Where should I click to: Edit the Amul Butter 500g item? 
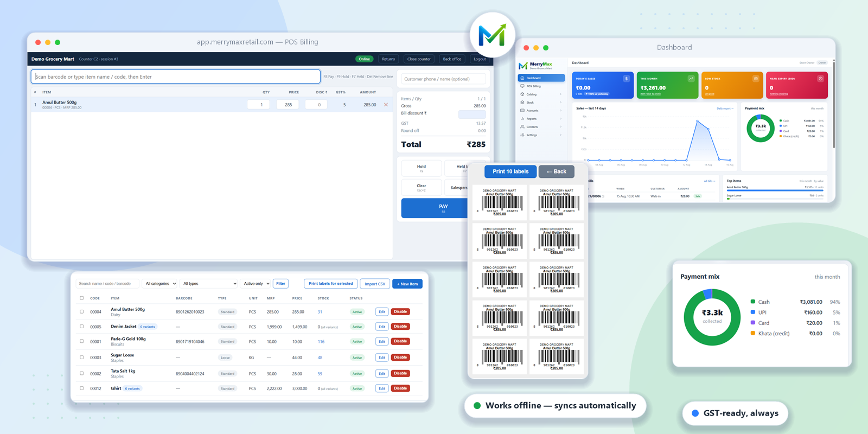point(382,312)
